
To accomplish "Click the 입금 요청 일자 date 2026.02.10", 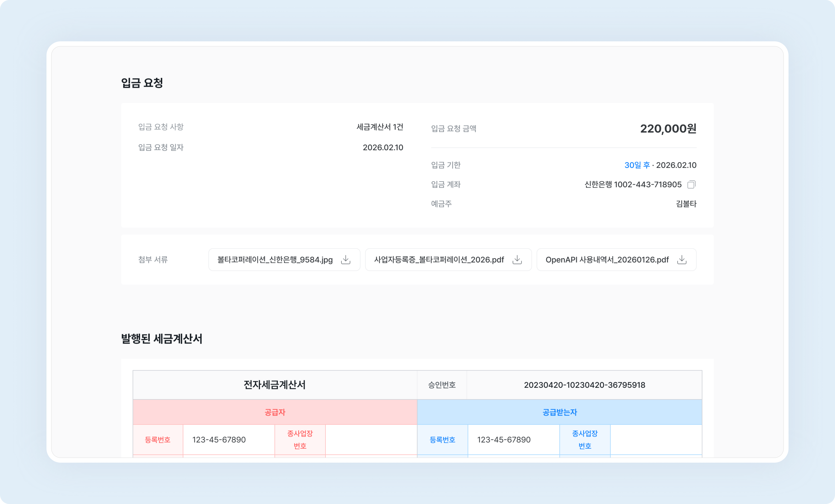I will [x=383, y=147].
